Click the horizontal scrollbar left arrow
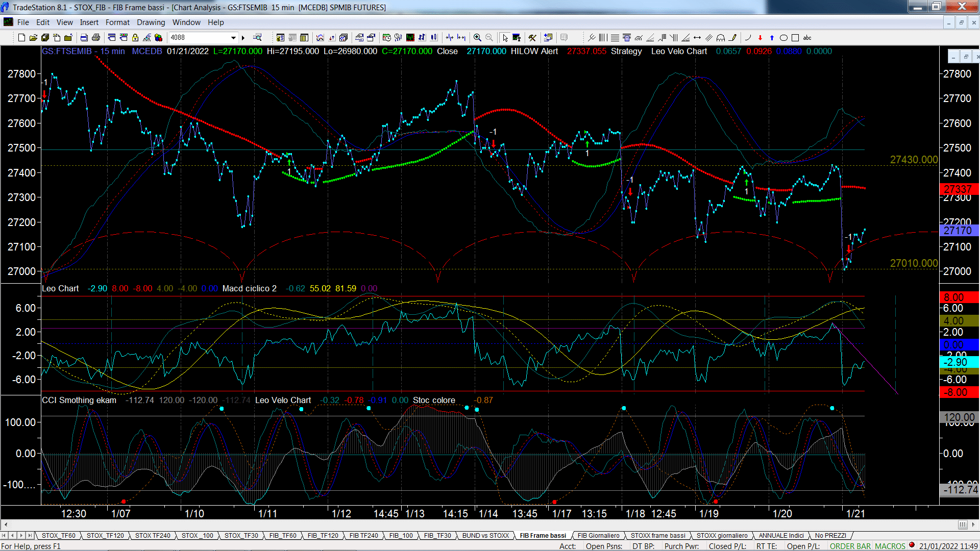 click(6, 524)
